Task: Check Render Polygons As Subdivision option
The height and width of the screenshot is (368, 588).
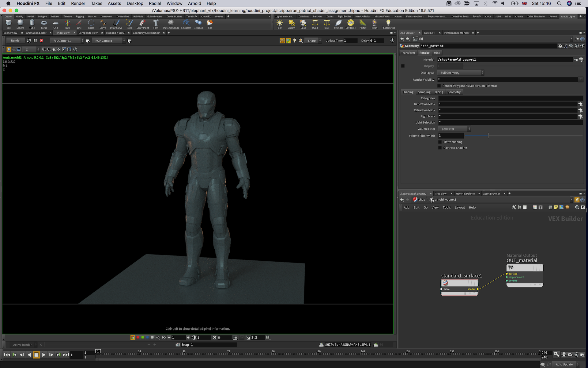Action: [439, 86]
